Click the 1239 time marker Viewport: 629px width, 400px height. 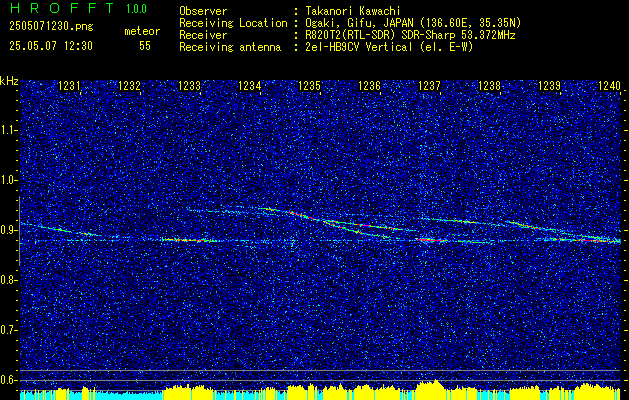tap(550, 86)
